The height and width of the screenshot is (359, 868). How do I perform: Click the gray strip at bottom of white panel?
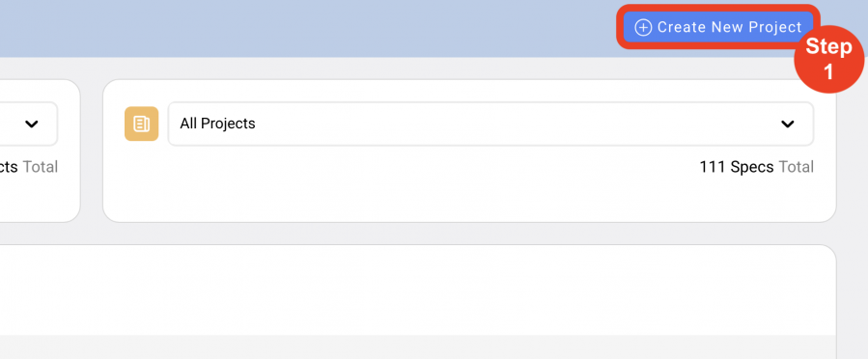tap(417, 346)
